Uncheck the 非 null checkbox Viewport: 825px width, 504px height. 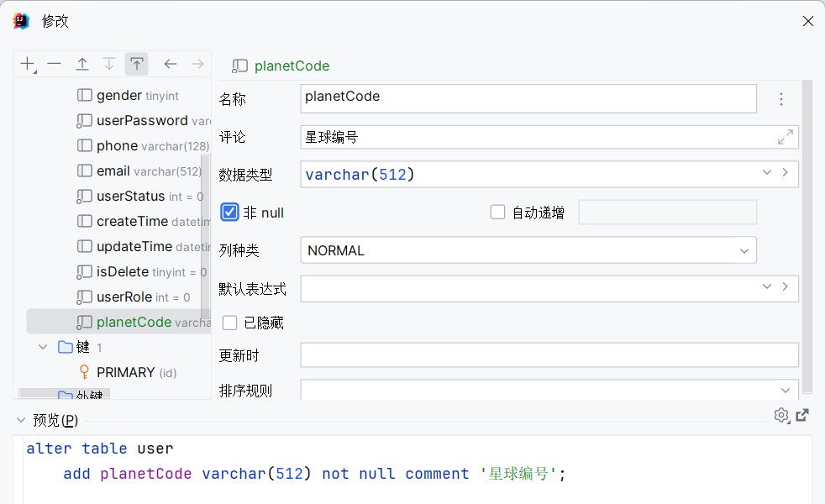(229, 213)
